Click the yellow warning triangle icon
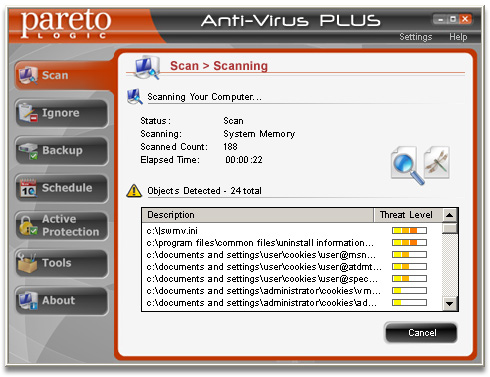Image resolution: width=490 pixels, height=377 pixels. [x=134, y=191]
